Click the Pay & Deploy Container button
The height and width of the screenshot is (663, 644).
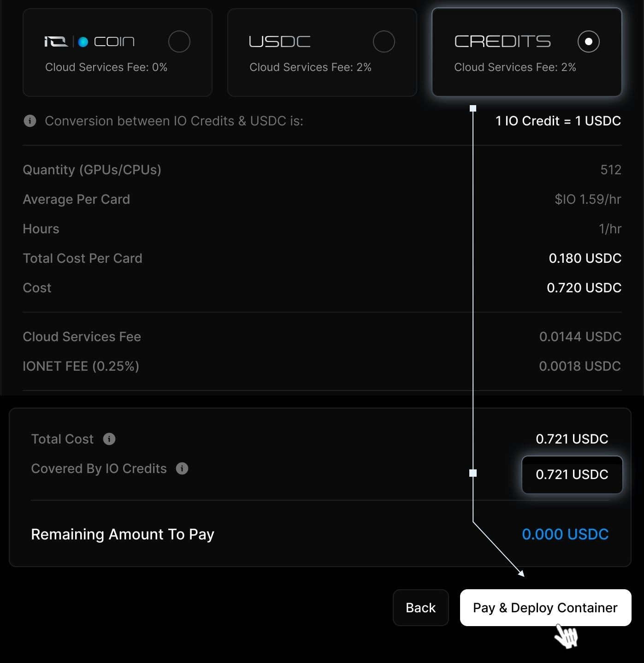pos(545,608)
